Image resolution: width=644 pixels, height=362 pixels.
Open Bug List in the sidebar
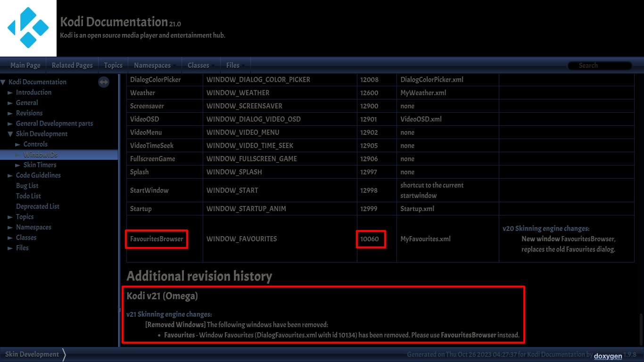click(x=27, y=186)
